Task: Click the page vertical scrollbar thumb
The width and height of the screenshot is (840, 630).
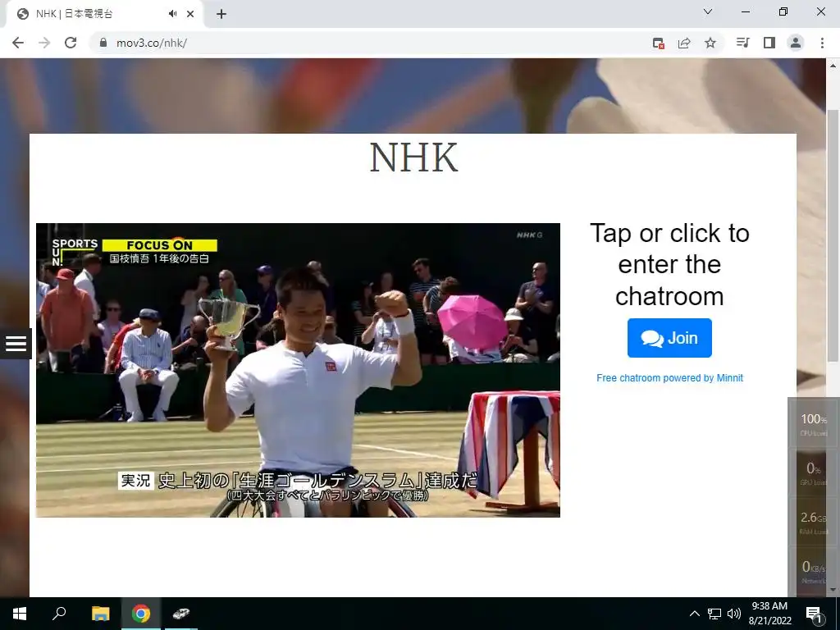Action: [833, 235]
